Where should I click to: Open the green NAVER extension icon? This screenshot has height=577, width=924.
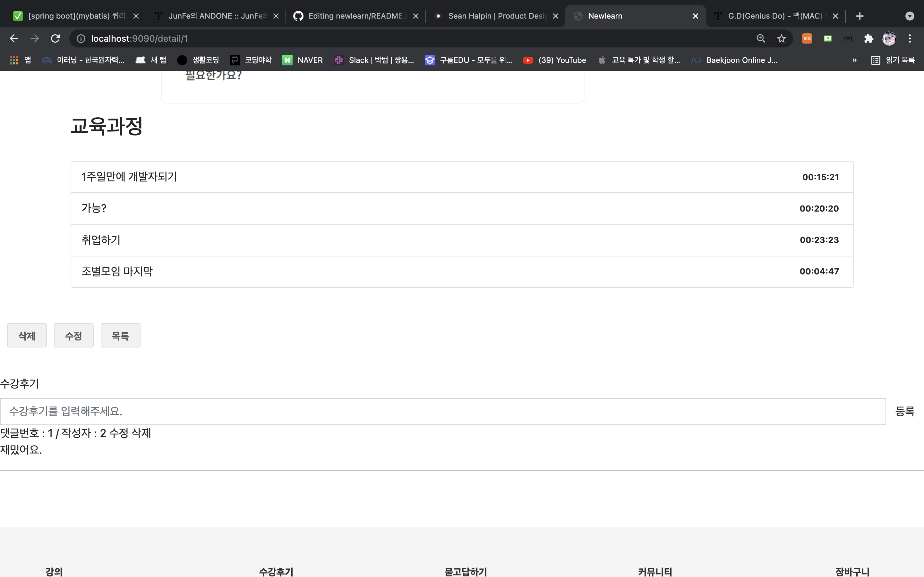(827, 38)
